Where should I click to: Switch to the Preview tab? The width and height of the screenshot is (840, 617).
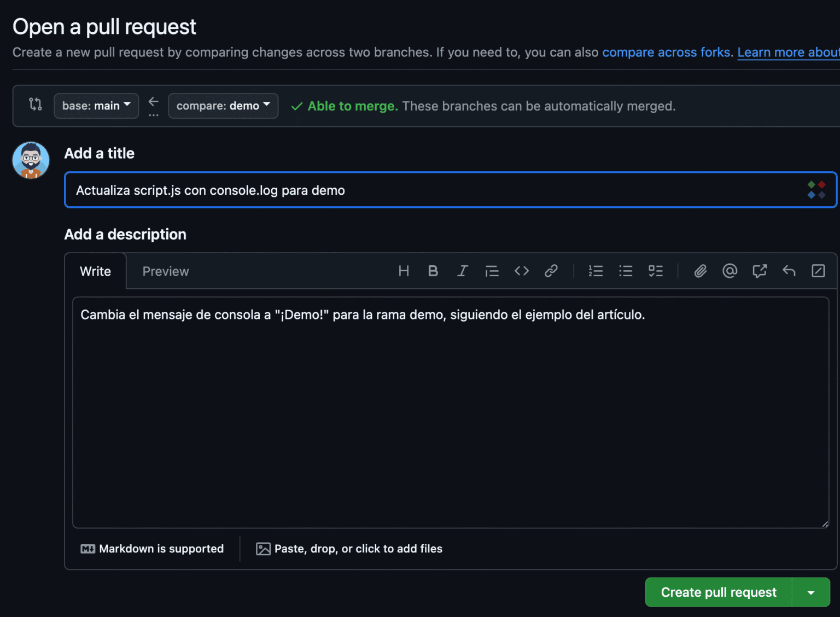[x=165, y=271]
